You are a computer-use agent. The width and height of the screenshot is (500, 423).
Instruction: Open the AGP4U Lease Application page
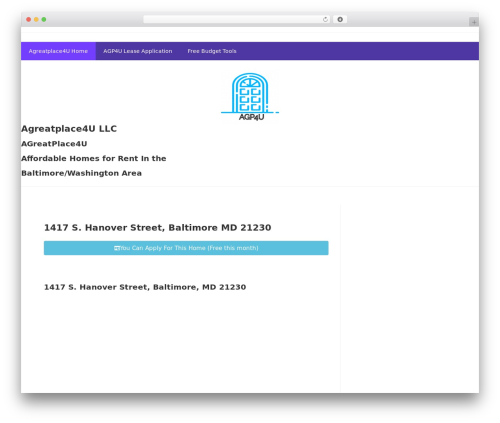click(x=138, y=51)
